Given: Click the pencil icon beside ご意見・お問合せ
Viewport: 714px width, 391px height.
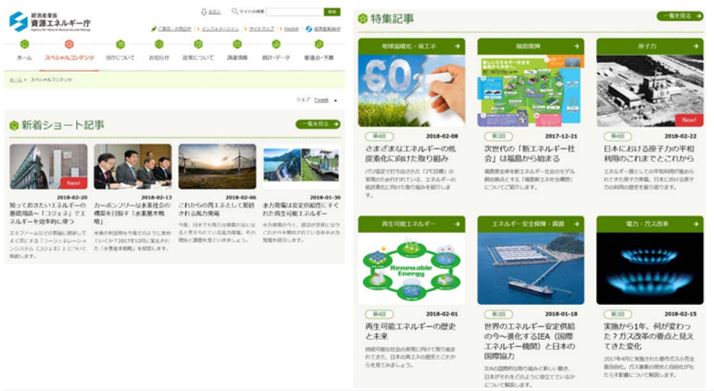Looking at the screenshot, I should click(x=154, y=29).
